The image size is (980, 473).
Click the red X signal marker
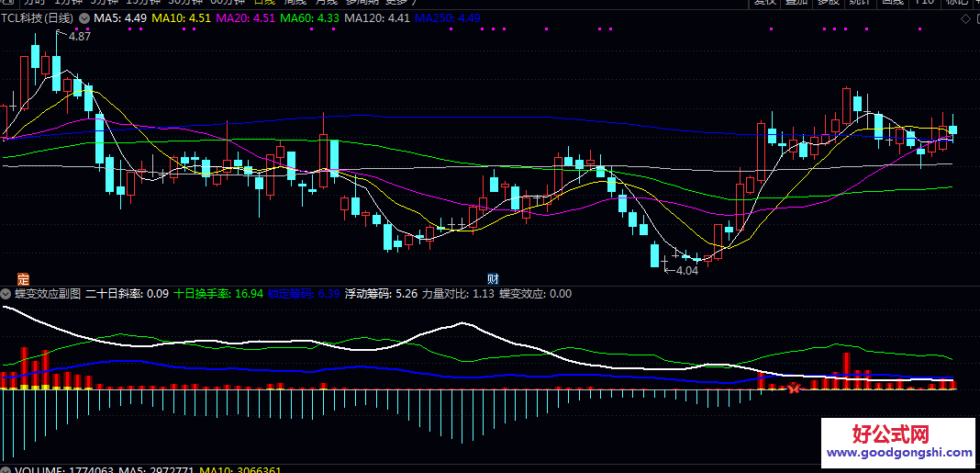(x=795, y=389)
